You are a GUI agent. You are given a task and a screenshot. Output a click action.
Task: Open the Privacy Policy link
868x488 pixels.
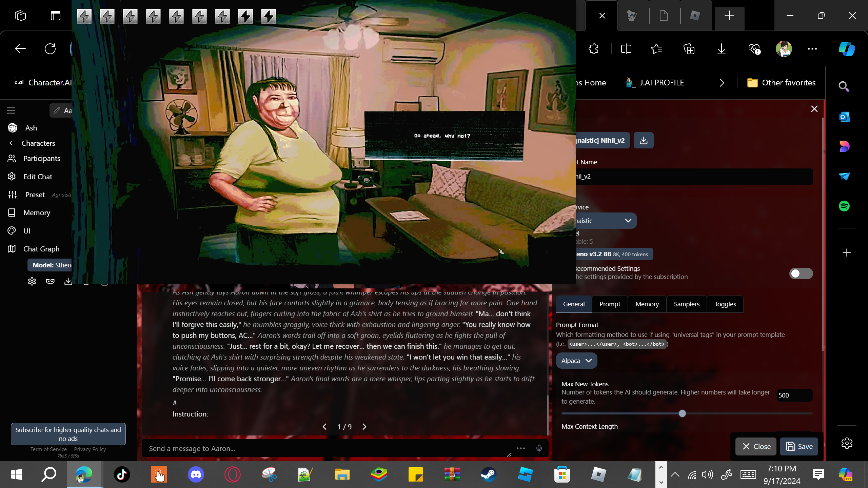click(90, 449)
